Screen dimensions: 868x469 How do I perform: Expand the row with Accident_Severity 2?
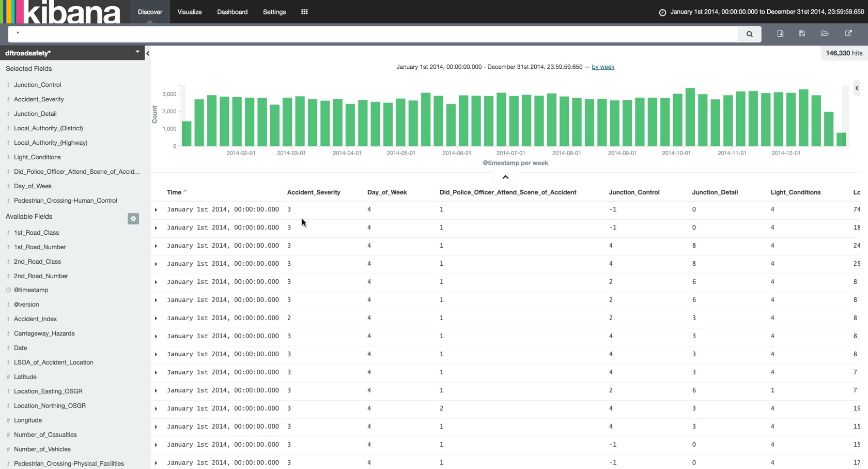tap(156, 319)
